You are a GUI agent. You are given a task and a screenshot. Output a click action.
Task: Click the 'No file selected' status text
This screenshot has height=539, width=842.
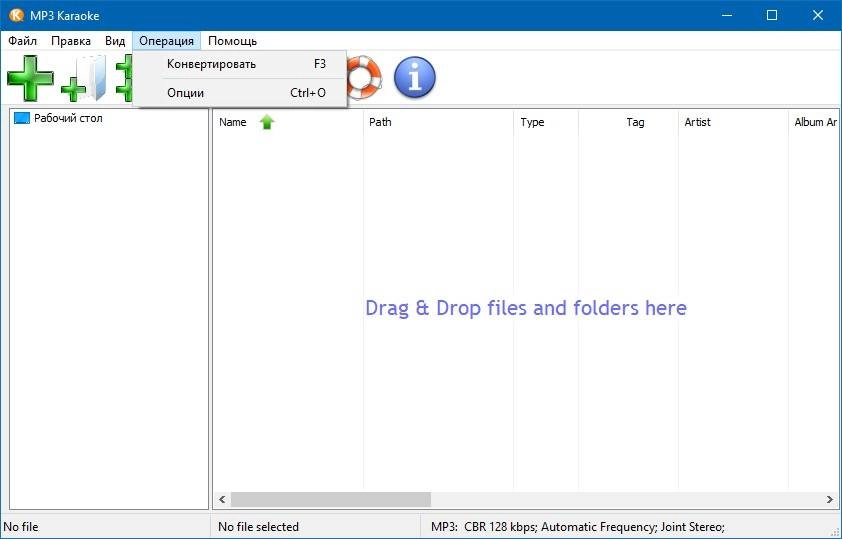[x=258, y=527]
